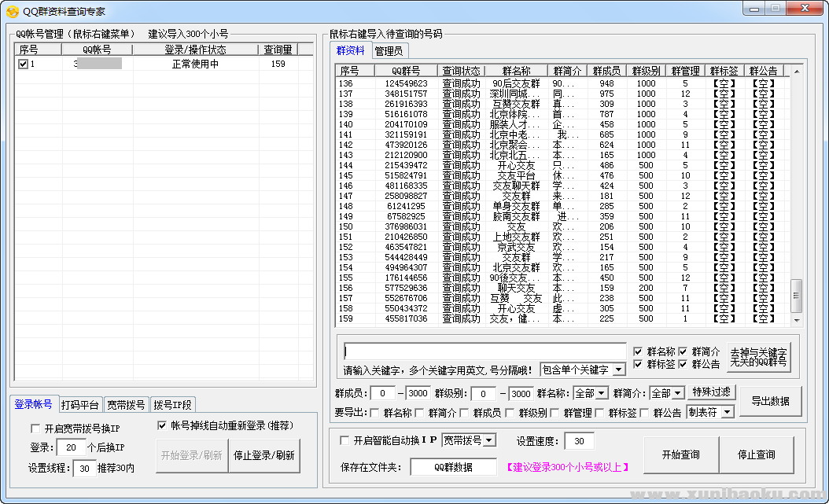Uncheck the account row 1 checkbox

click(x=23, y=64)
